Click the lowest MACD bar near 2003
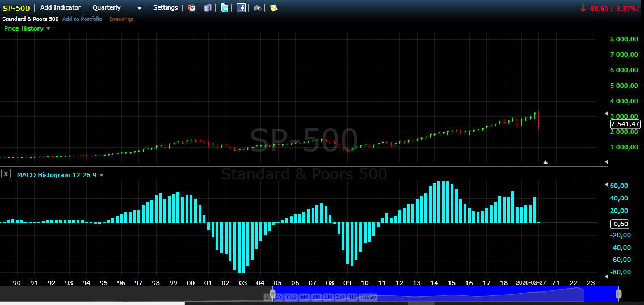 tap(243, 248)
